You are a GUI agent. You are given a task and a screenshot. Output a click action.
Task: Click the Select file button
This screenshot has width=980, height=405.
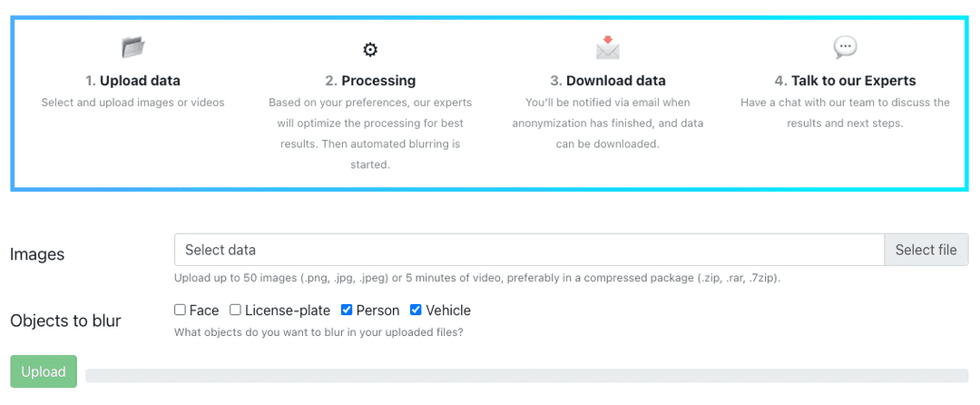click(926, 250)
